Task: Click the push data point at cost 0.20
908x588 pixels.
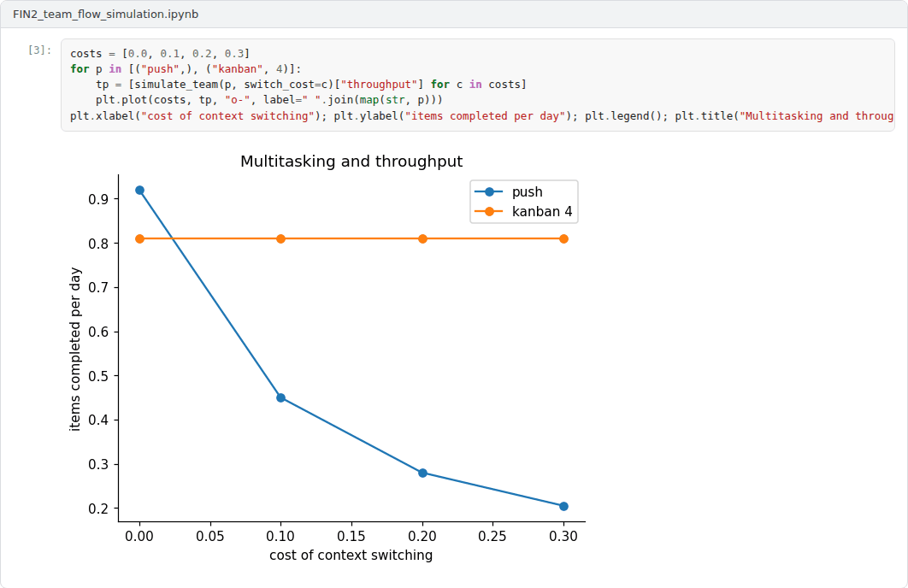Action: tap(422, 473)
